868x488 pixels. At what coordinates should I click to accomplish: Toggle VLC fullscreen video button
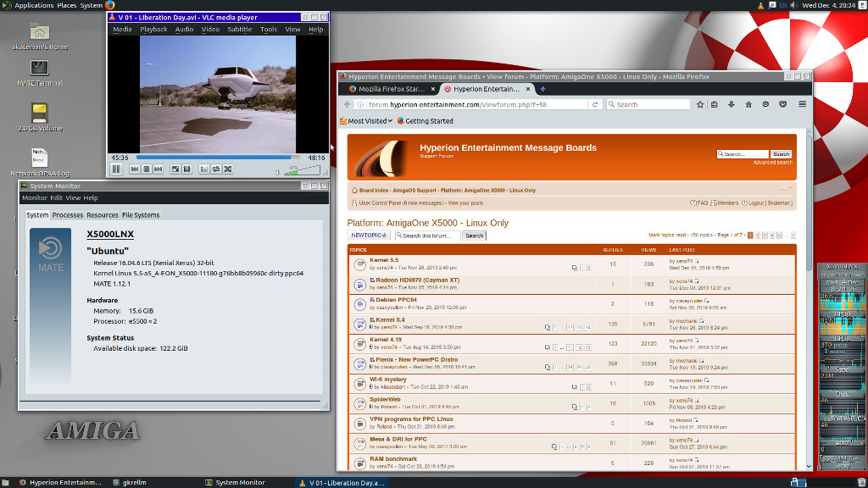coord(175,169)
